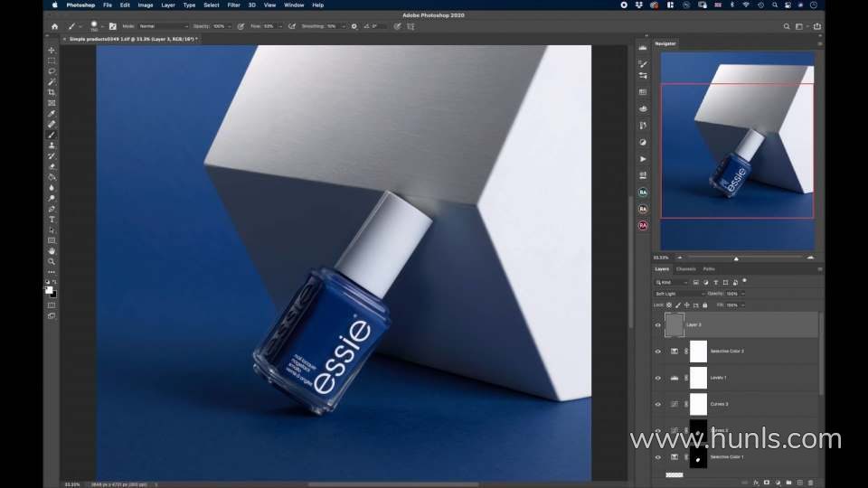Open the Soft Light blend mode dropdown
868x488 pixels.
(679, 294)
